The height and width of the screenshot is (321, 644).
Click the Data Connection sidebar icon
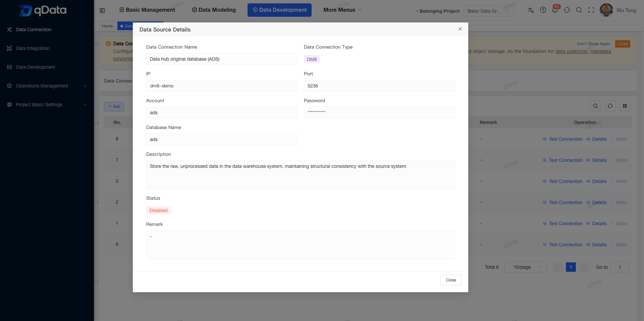(x=9, y=29)
